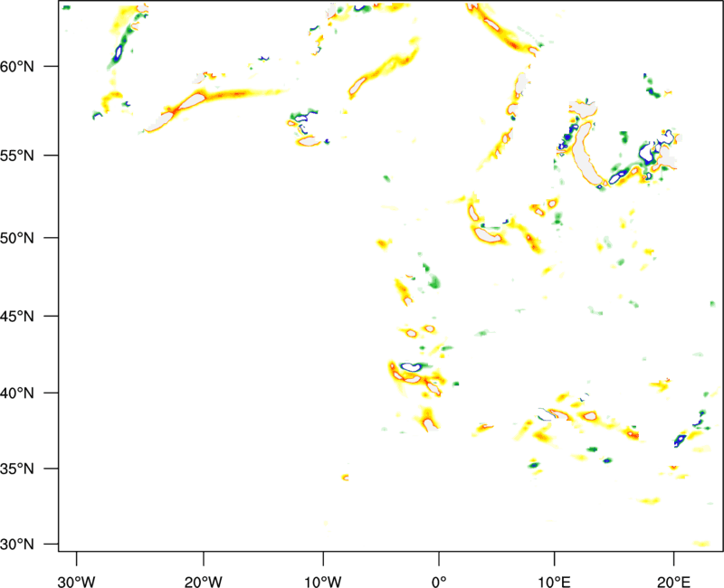Click the 0° longitude axis label
Image resolution: width=724 pixels, height=588 pixels.
point(439,582)
